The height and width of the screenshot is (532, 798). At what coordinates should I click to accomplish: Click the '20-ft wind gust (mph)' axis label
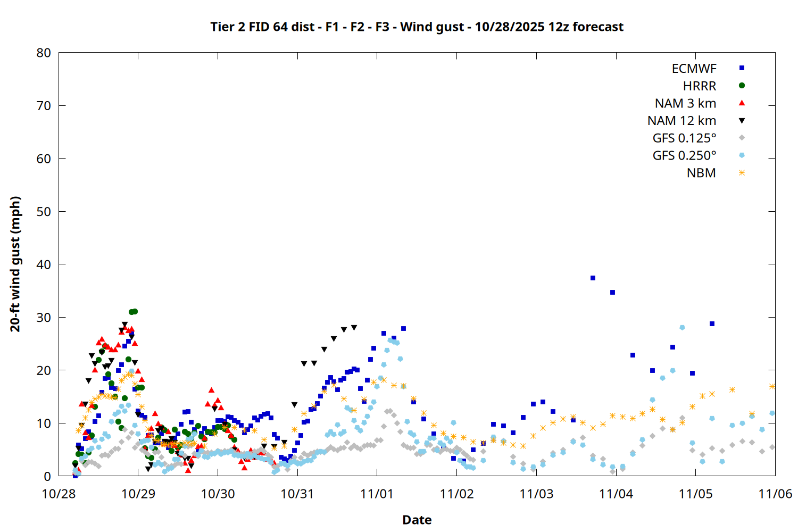[15, 264]
